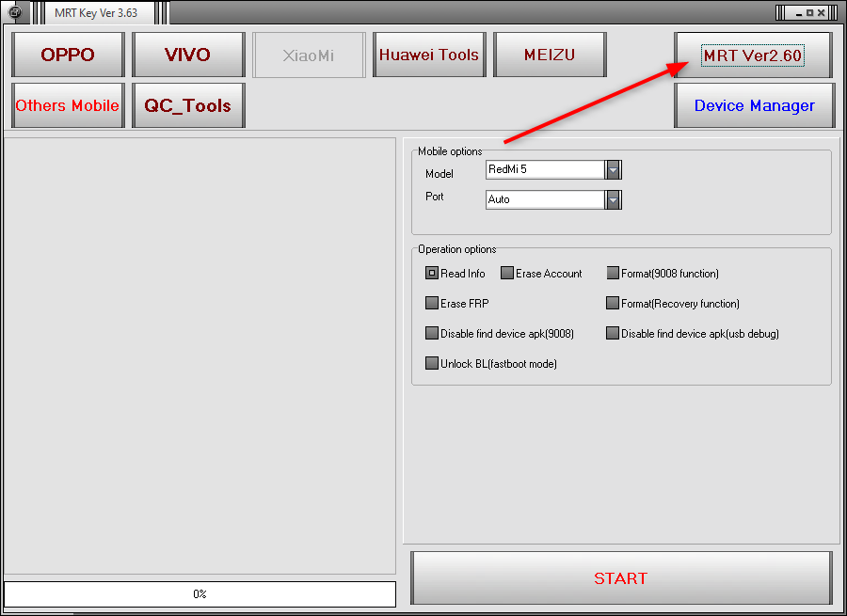Screen dimensions: 847x616
Task: Maximize the MRT Key window
Action: [x=809, y=13]
